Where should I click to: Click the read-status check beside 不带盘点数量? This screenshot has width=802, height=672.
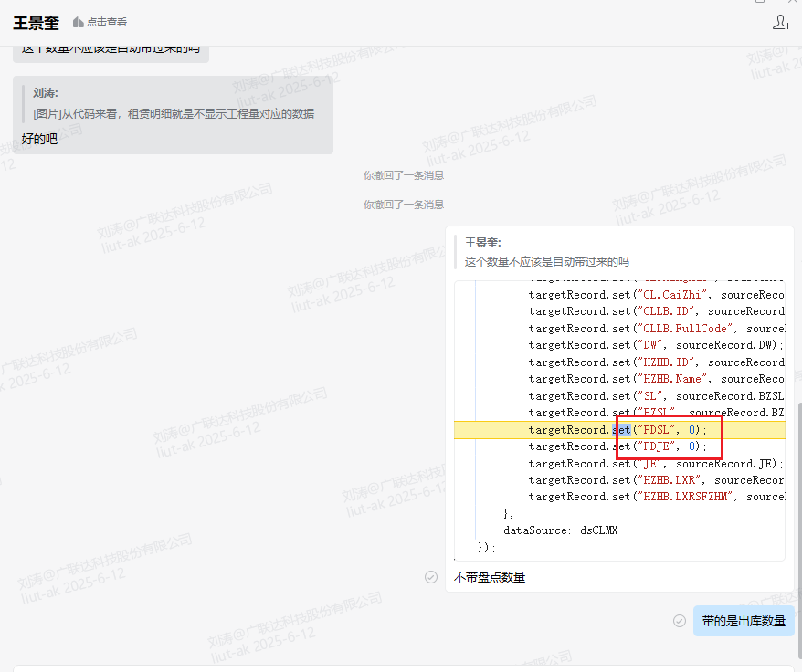(431, 577)
